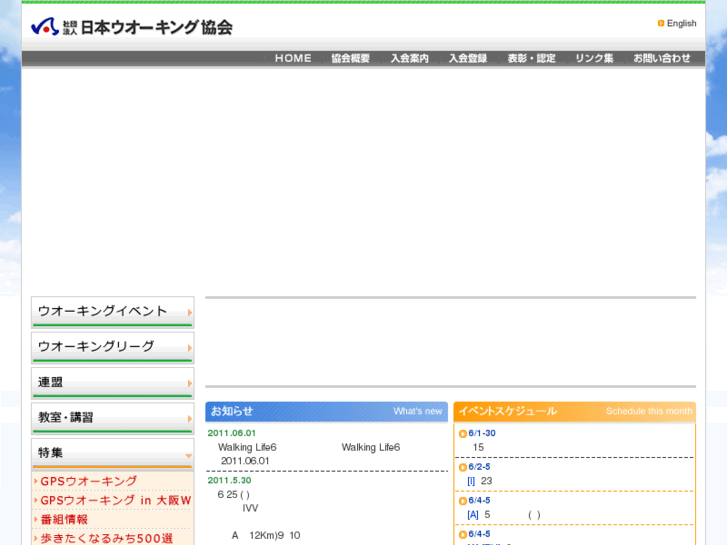Open the 協会概要 menu item
The image size is (727, 545).
(351, 59)
